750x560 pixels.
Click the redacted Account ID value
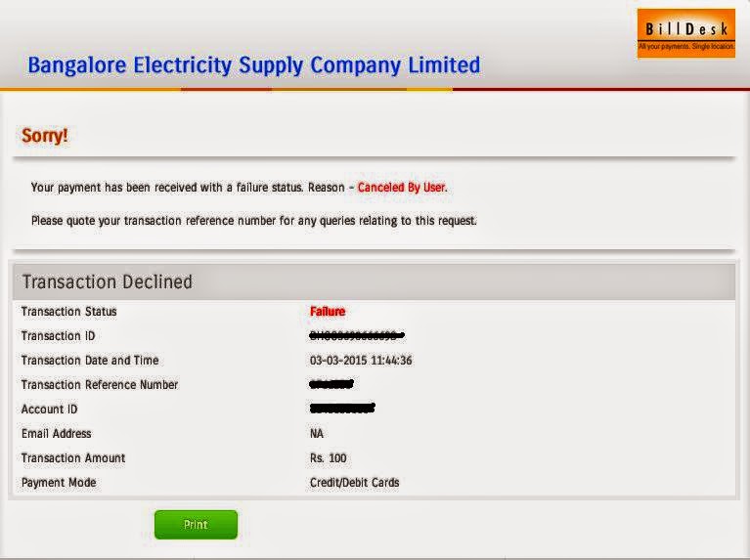(342, 409)
